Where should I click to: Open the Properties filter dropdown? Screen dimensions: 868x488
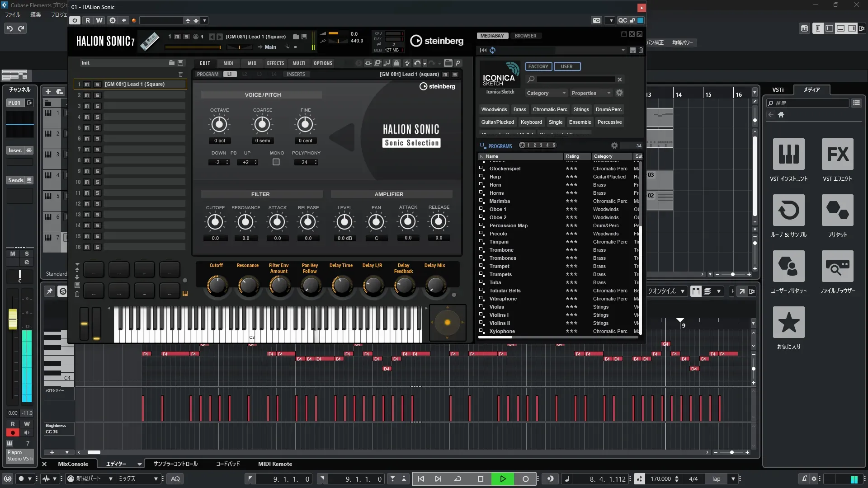point(591,93)
